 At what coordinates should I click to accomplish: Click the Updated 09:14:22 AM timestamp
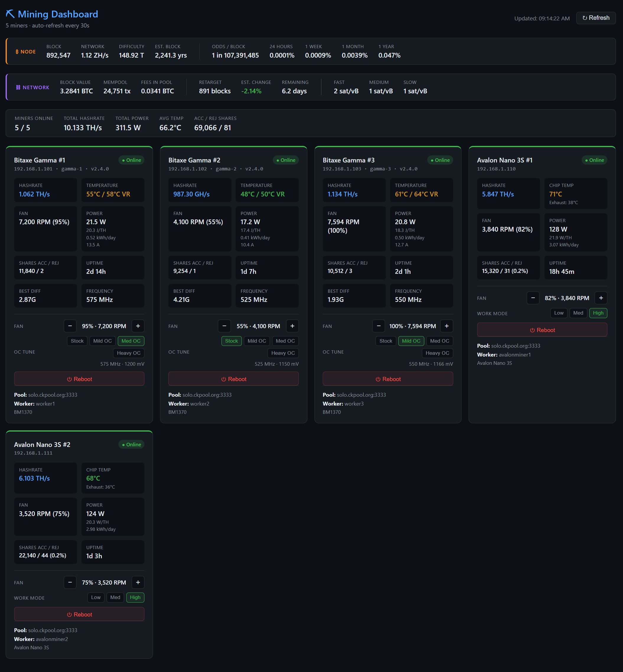pyautogui.click(x=542, y=19)
